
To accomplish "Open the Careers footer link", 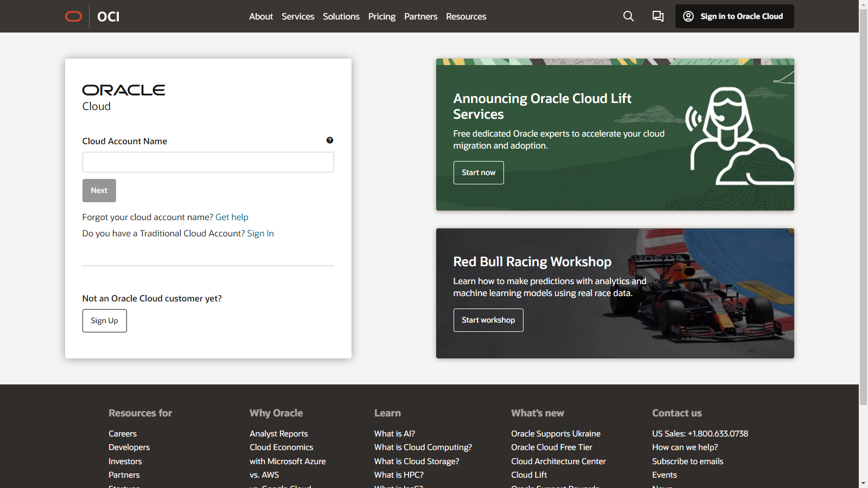I will 123,434.
